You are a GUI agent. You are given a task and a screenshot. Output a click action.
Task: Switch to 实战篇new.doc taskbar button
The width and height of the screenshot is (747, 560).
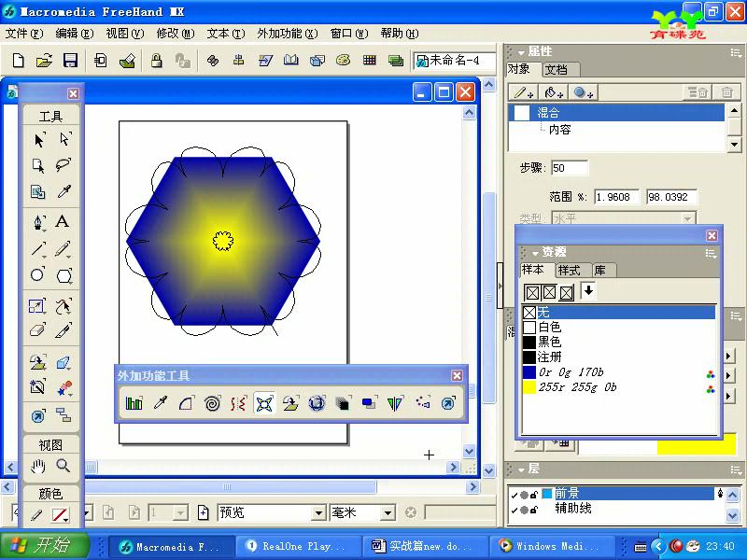[424, 546]
